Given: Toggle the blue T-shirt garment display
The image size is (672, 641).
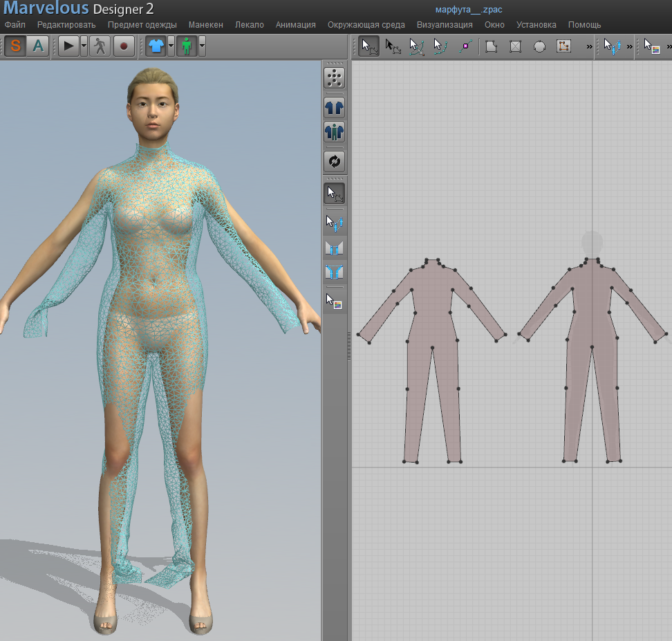Looking at the screenshot, I should point(156,46).
